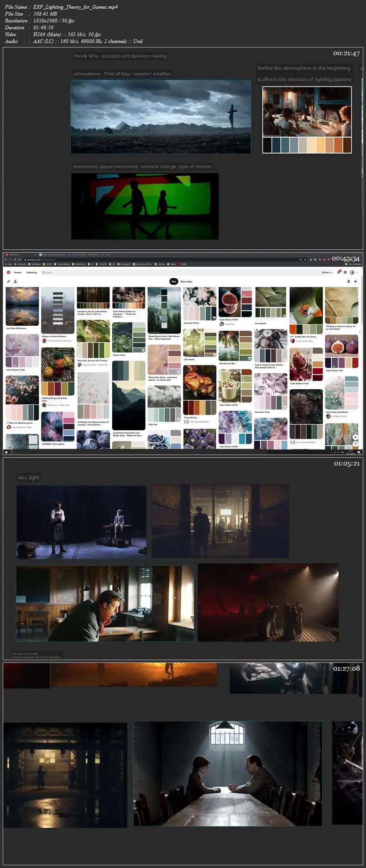
Task: Click the 'key light' text label
Action: (x=29, y=477)
